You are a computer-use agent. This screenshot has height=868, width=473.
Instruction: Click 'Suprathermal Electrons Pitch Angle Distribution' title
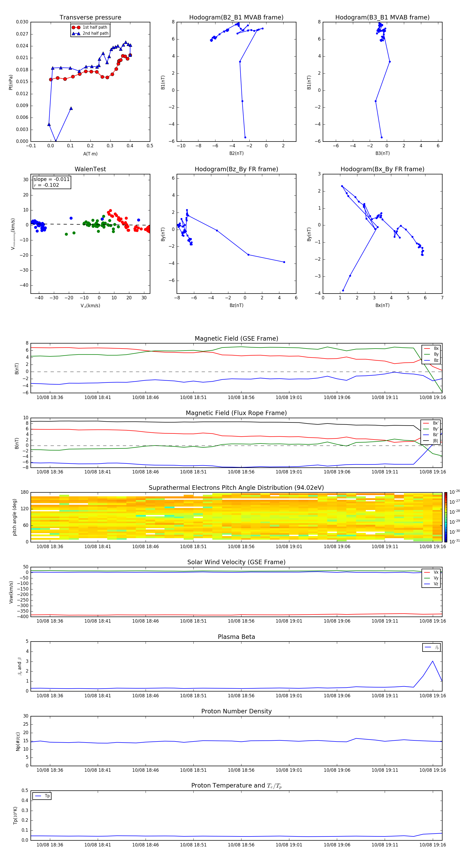(x=236, y=488)
